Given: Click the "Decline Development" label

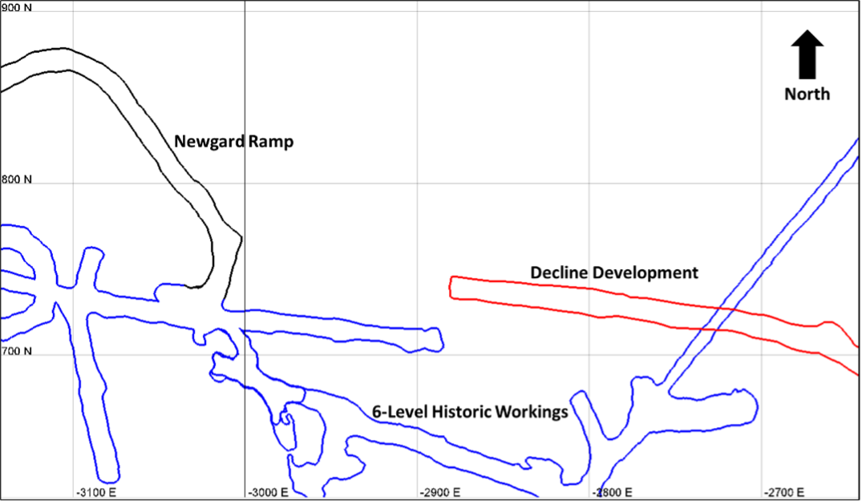Looking at the screenshot, I should point(614,272).
